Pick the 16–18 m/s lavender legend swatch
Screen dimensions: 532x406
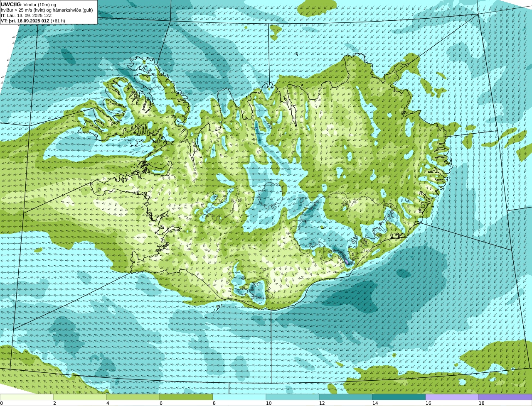point(452,397)
